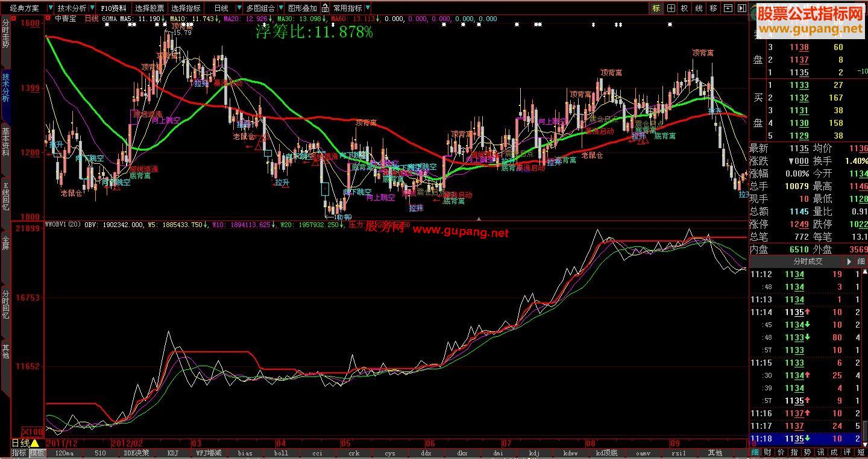Click the window panel icon beside 移
Screen dimensions: 868x459
(728, 8)
